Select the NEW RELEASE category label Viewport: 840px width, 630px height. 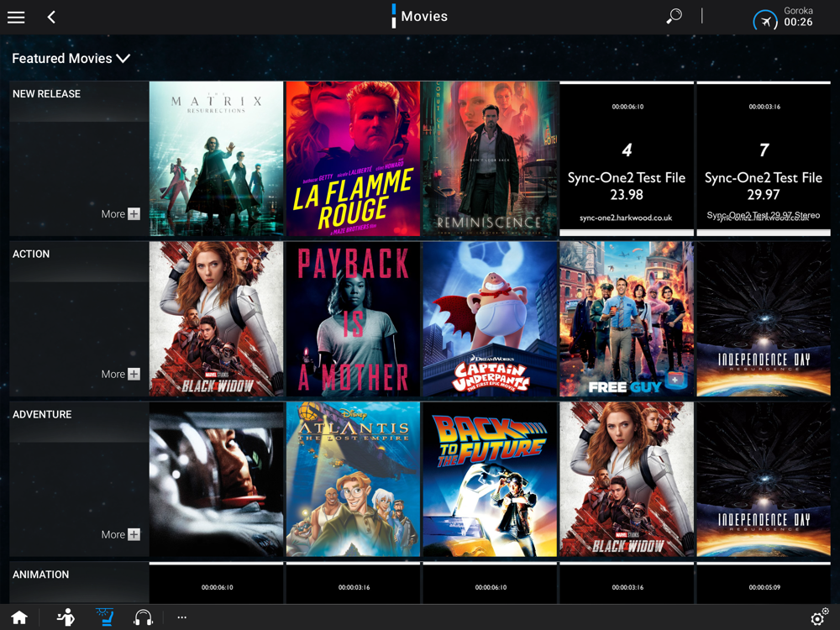46,94
